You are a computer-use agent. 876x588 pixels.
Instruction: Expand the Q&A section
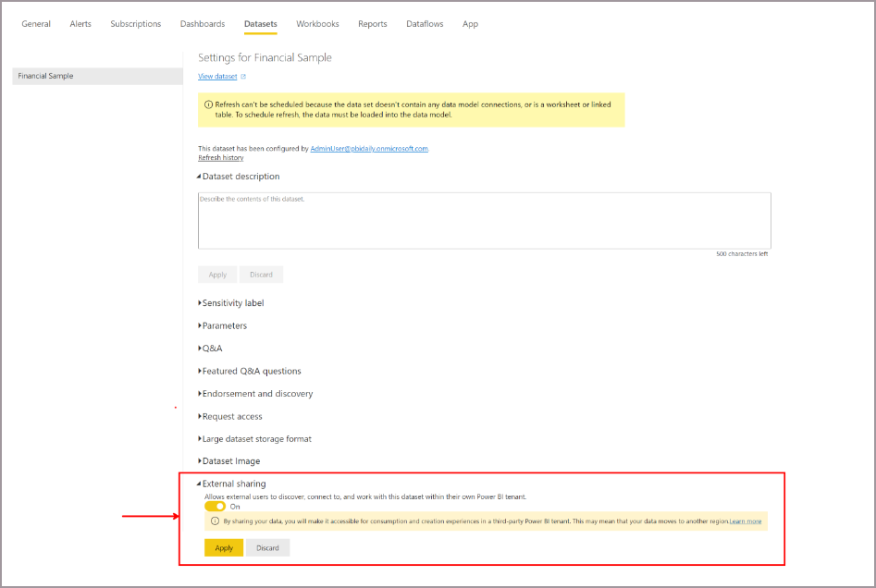(210, 348)
